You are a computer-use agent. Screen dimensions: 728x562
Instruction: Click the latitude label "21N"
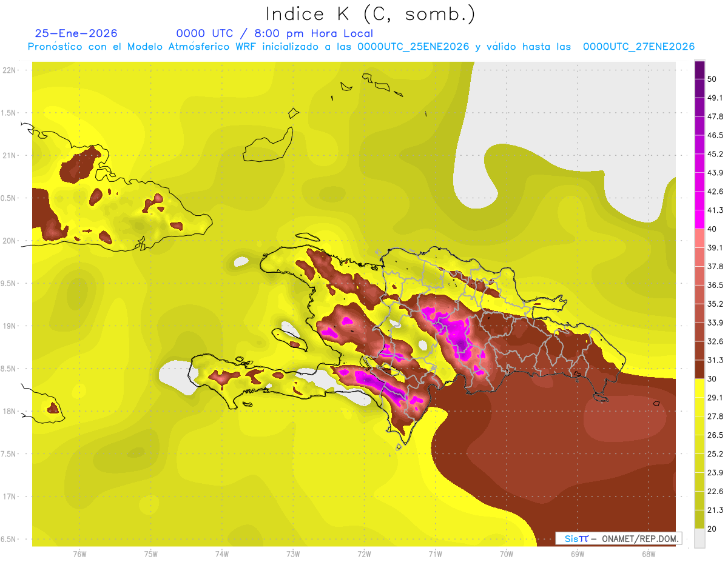(9, 156)
